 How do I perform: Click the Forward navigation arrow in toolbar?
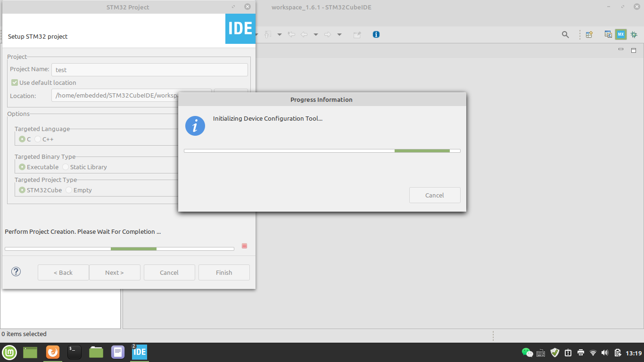(x=328, y=34)
